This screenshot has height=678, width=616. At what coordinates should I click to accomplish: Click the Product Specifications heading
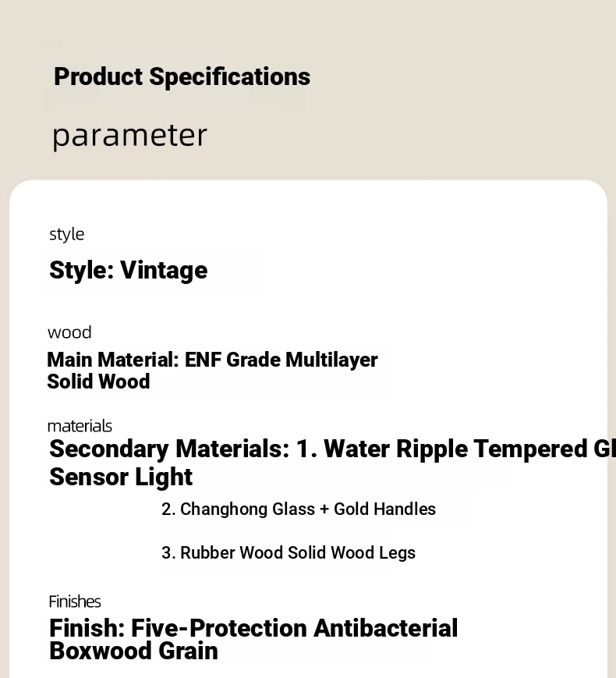coord(182,76)
